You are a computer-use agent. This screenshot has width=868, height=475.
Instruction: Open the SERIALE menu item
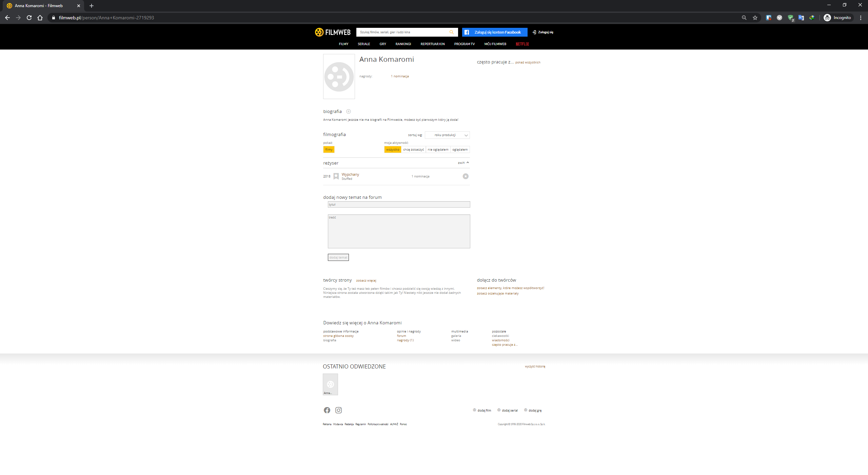363,44
